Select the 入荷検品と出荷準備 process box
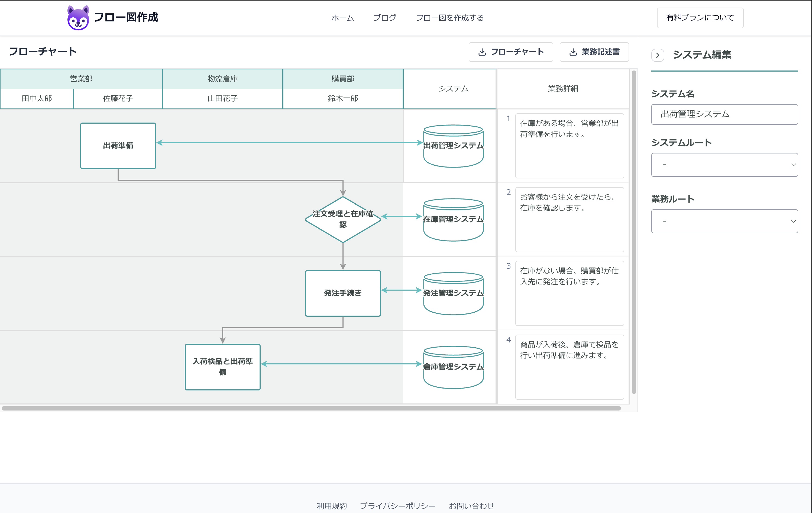The width and height of the screenshot is (812, 513). tap(222, 367)
